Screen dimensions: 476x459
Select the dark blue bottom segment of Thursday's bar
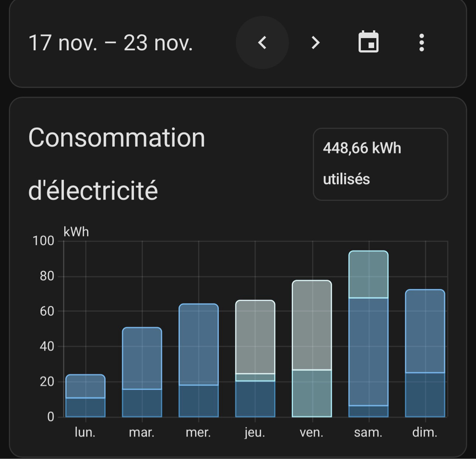coord(255,399)
